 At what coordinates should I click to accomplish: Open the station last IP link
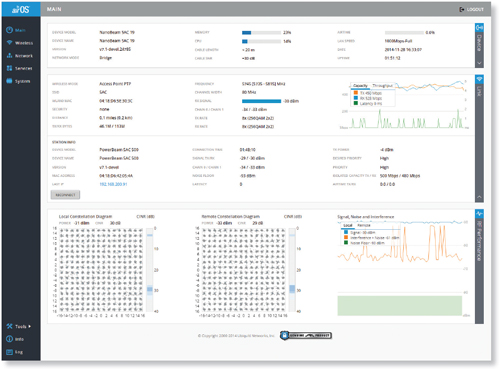click(113, 184)
